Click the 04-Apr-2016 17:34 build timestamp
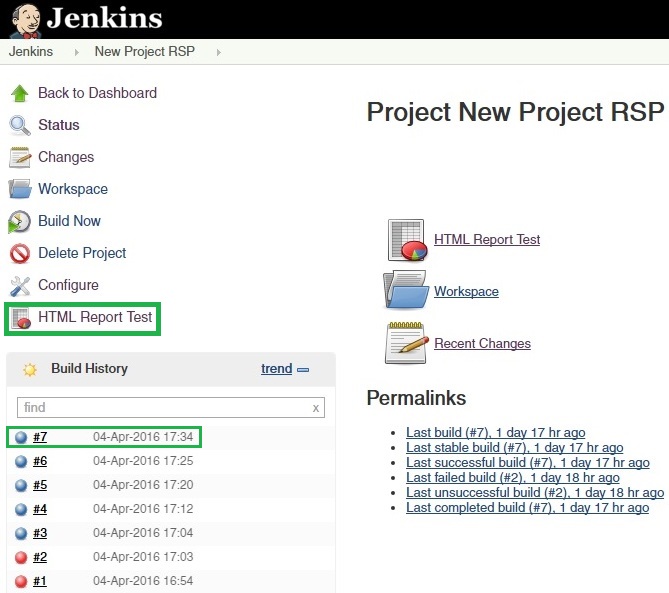The width and height of the screenshot is (669, 593). [143, 437]
